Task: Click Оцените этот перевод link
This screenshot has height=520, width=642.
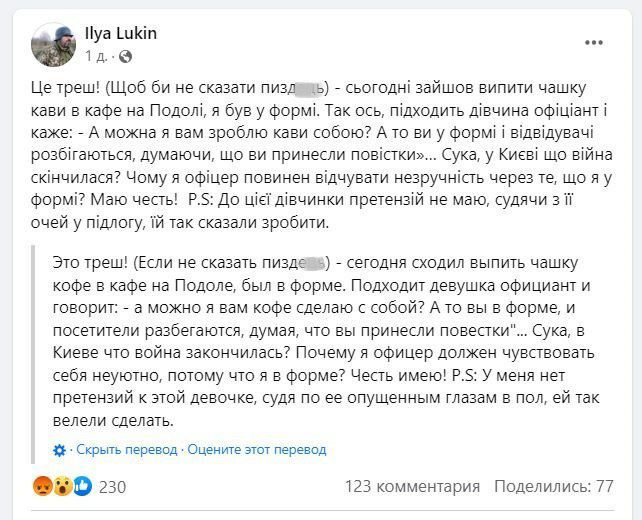Action: click(x=257, y=450)
